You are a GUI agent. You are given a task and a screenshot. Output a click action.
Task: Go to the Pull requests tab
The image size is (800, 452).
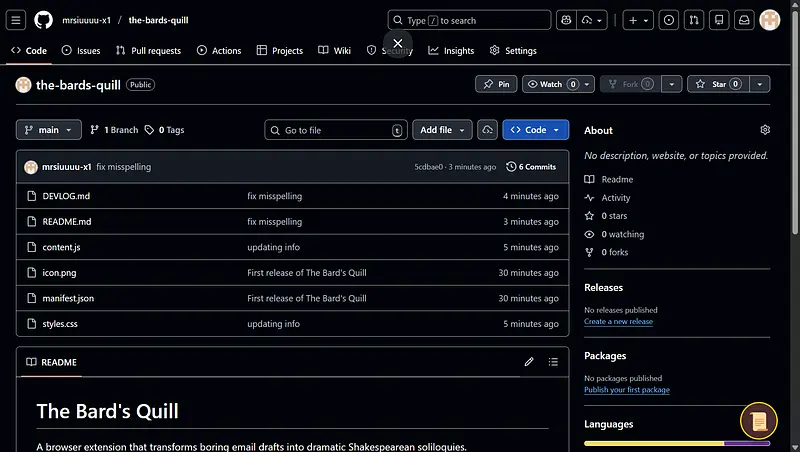point(149,50)
